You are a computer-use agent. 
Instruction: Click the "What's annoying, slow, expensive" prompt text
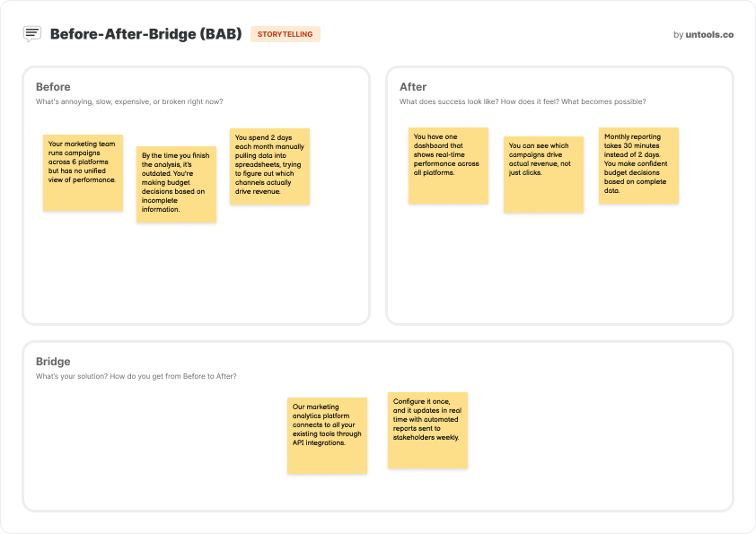[129, 101]
